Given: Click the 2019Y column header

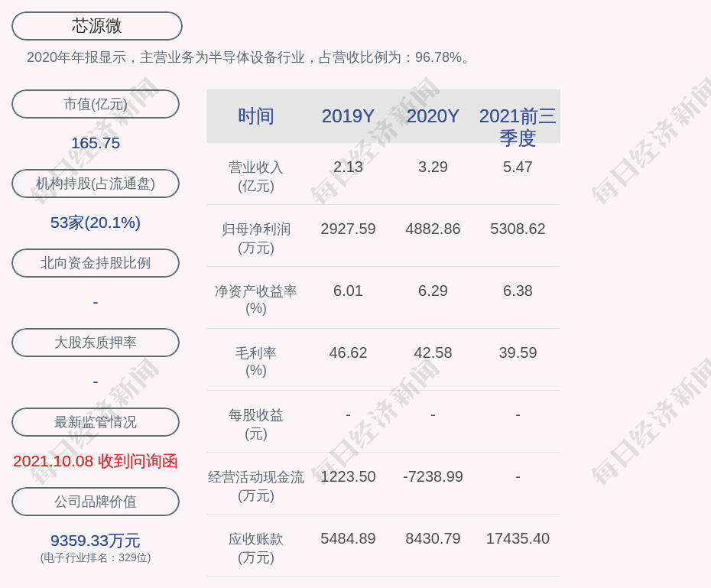Looking at the screenshot, I should [x=348, y=116].
